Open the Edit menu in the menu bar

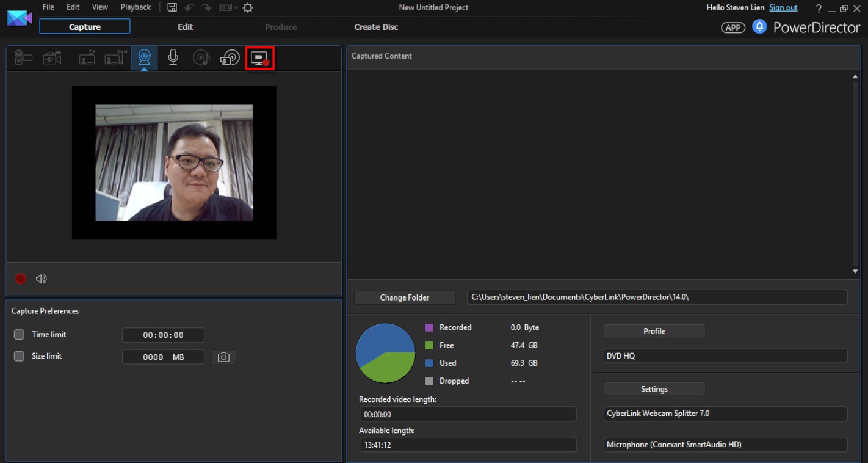click(73, 7)
